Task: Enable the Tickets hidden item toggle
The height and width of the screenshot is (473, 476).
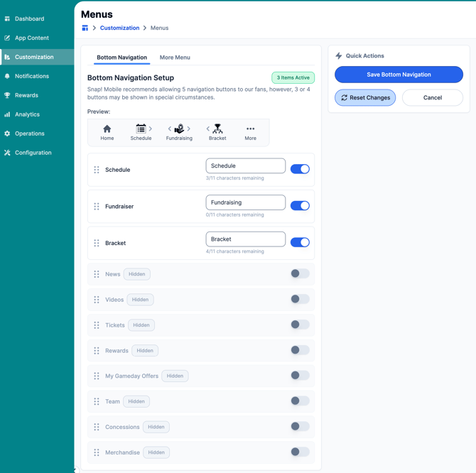Action: [300, 325]
